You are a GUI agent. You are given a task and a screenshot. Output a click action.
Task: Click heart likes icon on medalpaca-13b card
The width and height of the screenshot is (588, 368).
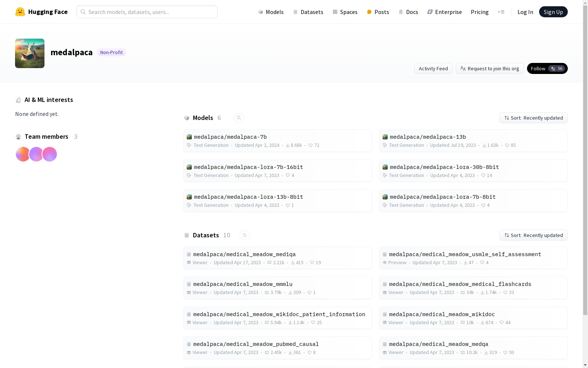tap(507, 145)
